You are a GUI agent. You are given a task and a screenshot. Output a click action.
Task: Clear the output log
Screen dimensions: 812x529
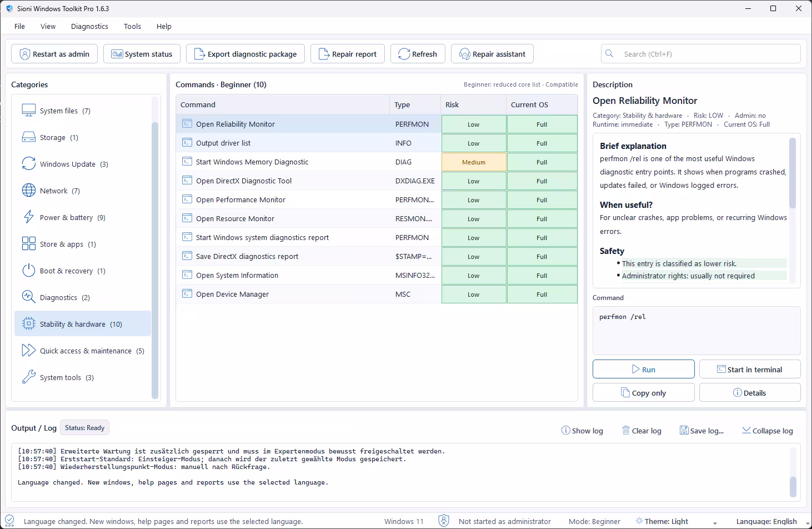click(x=641, y=431)
